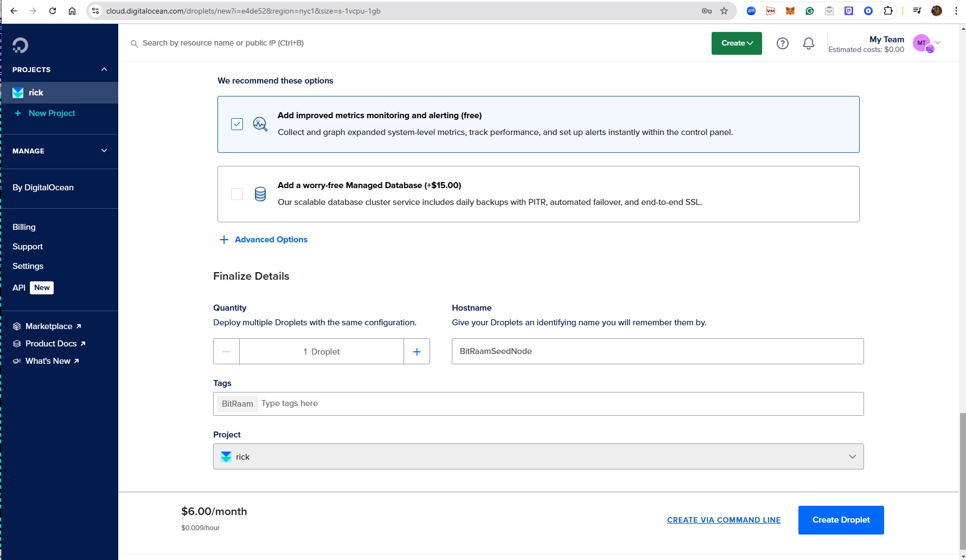The width and height of the screenshot is (966, 560).
Task: Open the Project rick dropdown
Action: (x=538, y=456)
